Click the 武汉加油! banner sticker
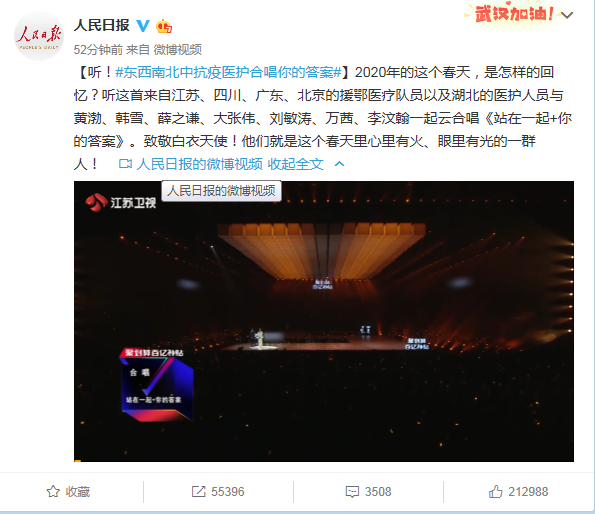 point(510,14)
